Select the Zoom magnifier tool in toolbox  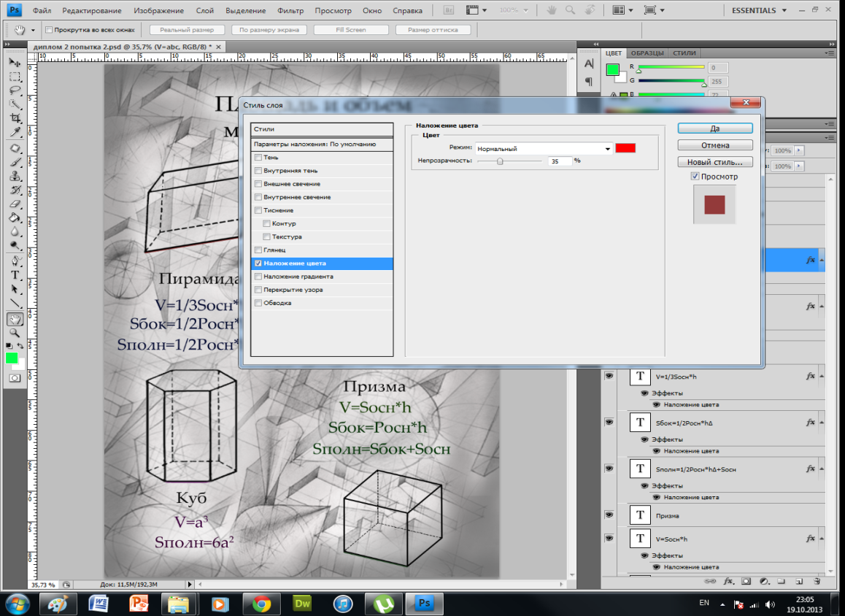(x=15, y=333)
